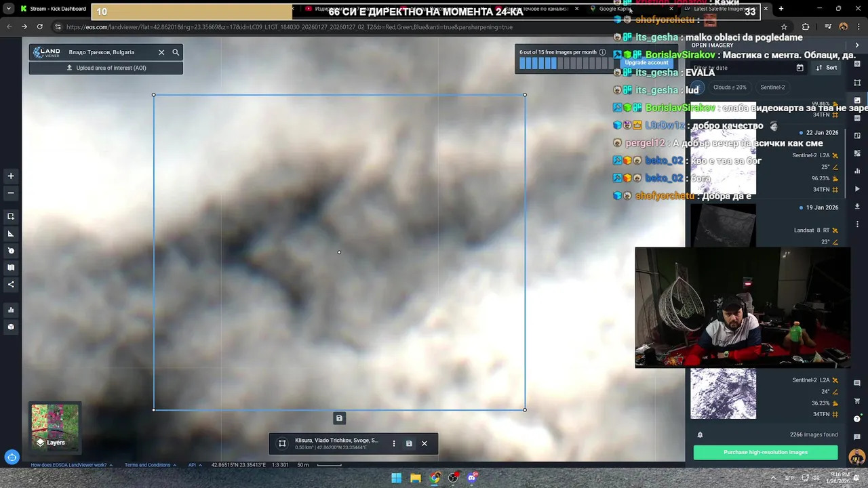The image size is (868, 488).
Task: Open File Explorer from taskbar
Action: [416, 478]
